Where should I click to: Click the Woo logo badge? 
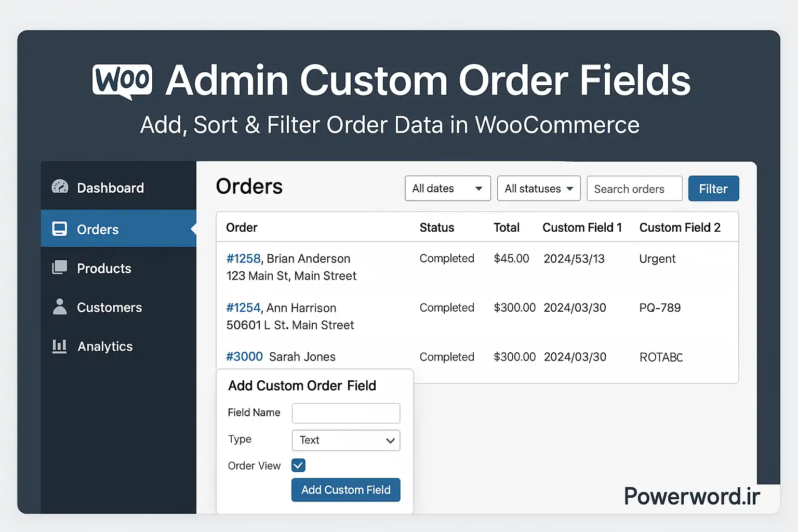(122, 79)
